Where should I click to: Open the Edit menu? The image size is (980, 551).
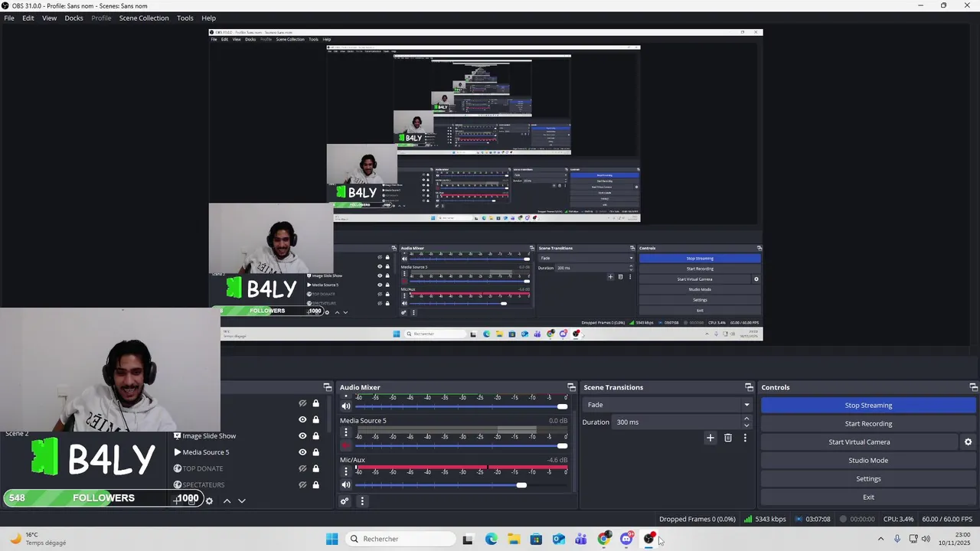[x=28, y=18]
